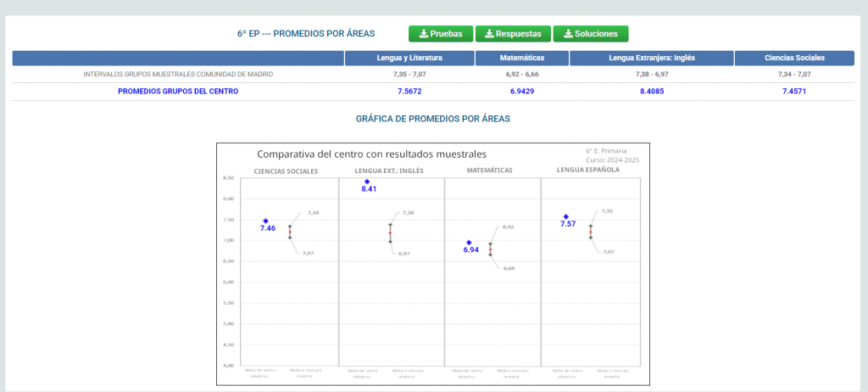Select the Matemáticas column header
The image size is (868, 392).
click(522, 59)
